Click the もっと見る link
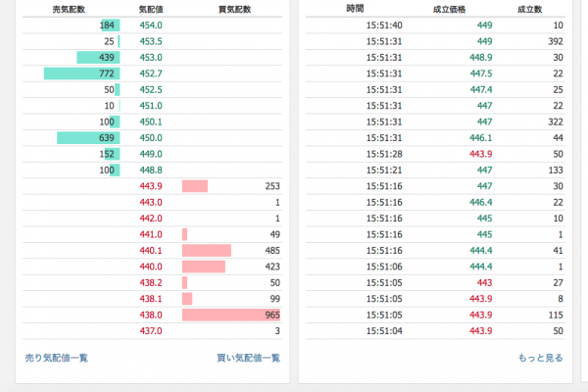The image size is (588, 392). coord(540,358)
